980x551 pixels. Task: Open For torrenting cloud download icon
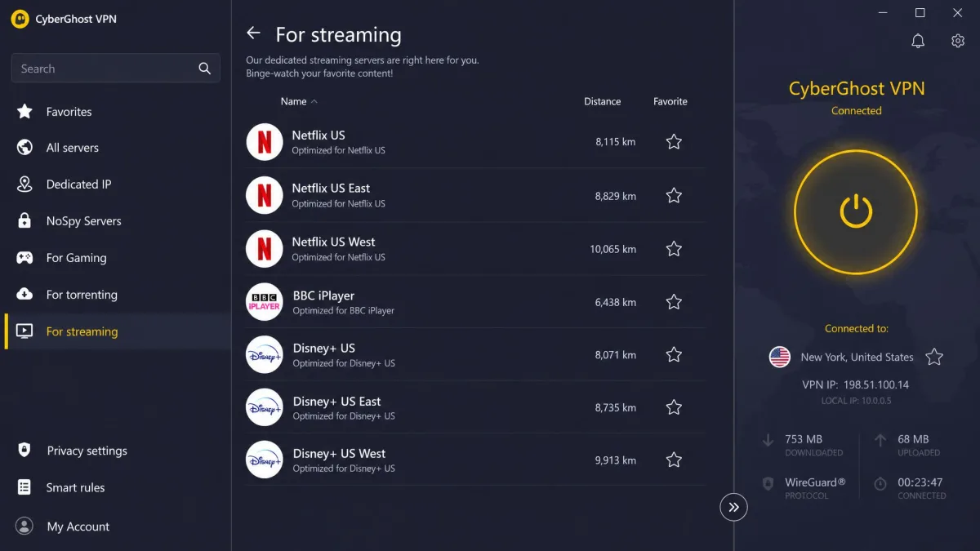point(24,295)
